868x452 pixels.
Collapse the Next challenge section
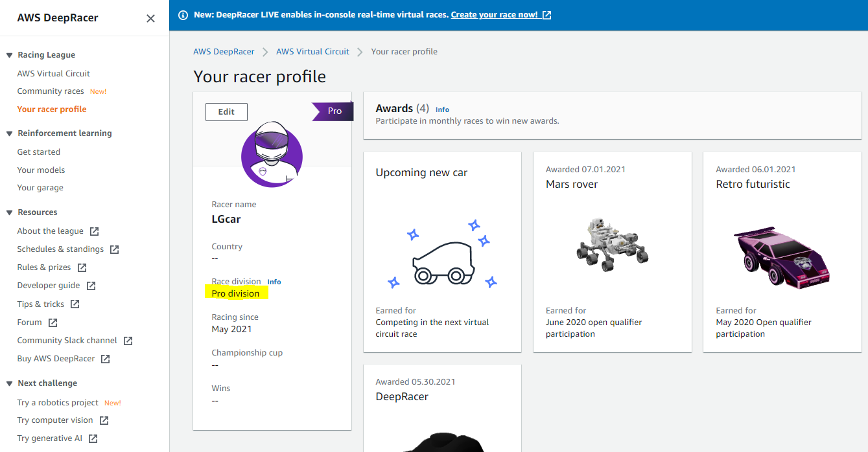10,383
